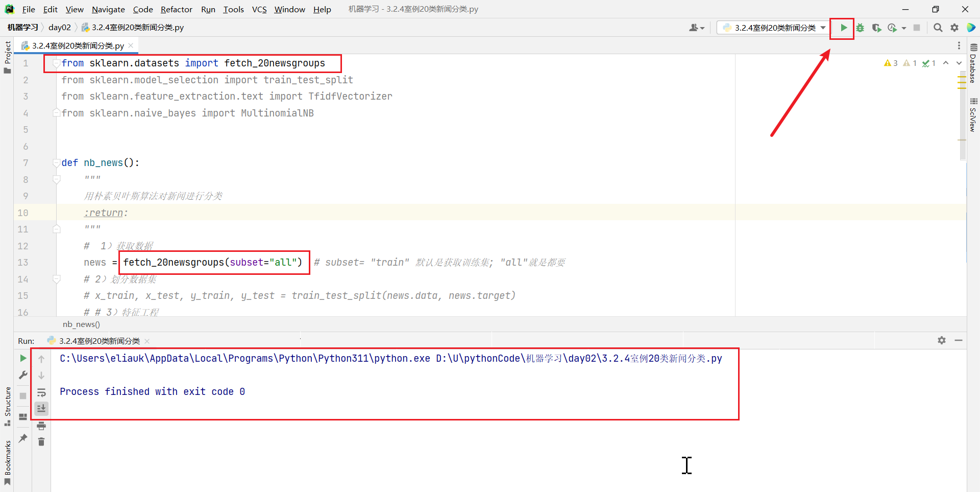Viewport: 980px width, 492px height.
Task: Click the 3 warnings inspection indicator
Action: (x=891, y=63)
